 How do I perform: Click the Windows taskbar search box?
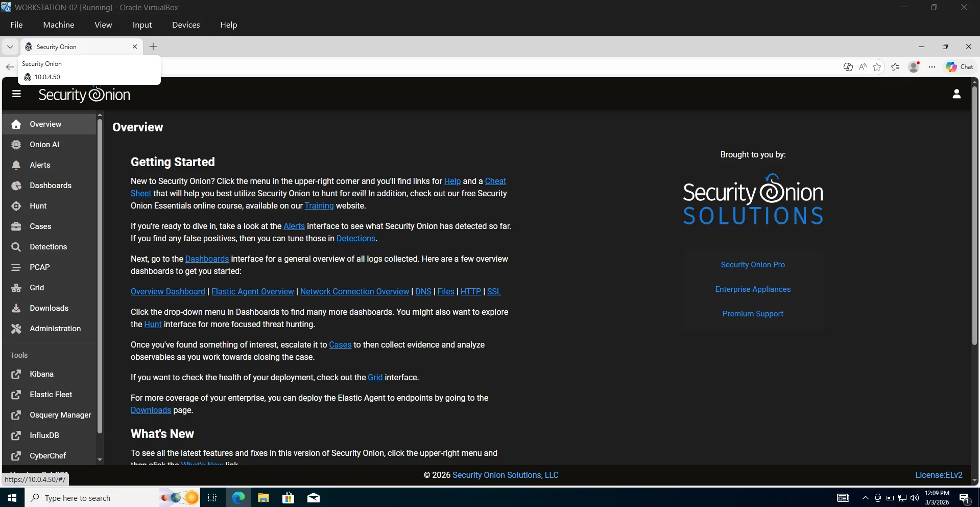point(92,498)
